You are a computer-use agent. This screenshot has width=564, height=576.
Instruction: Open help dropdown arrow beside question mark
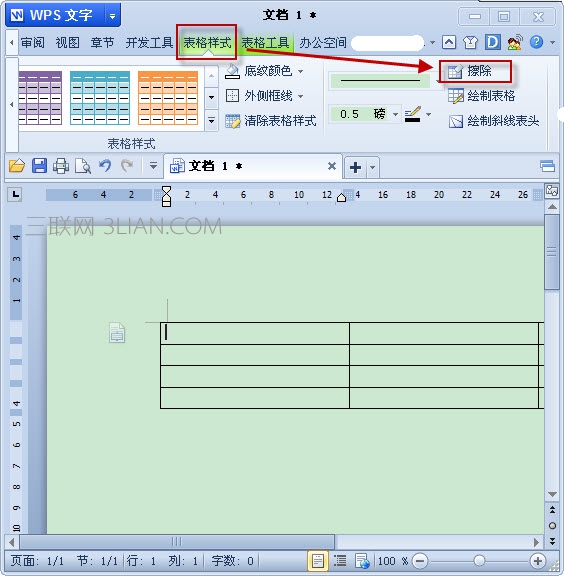point(553,43)
